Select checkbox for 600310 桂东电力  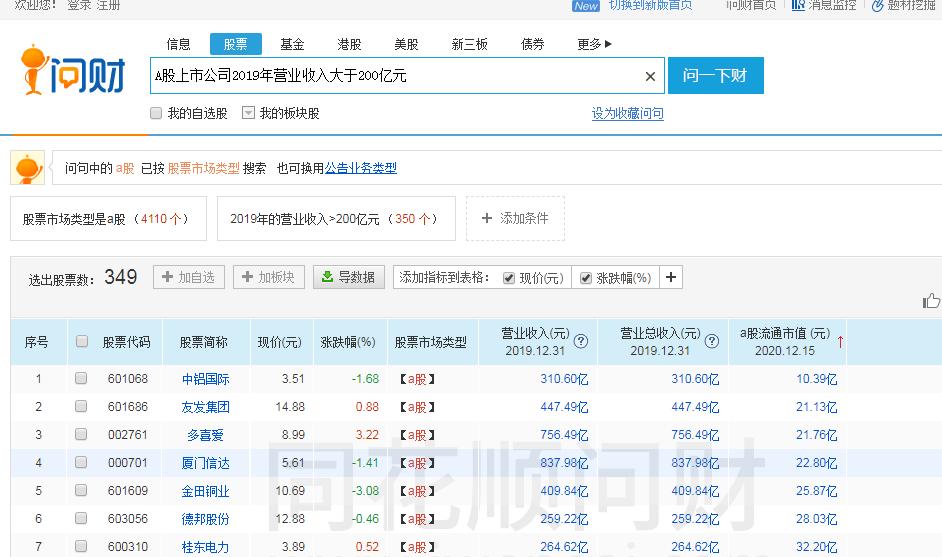tap(81, 546)
